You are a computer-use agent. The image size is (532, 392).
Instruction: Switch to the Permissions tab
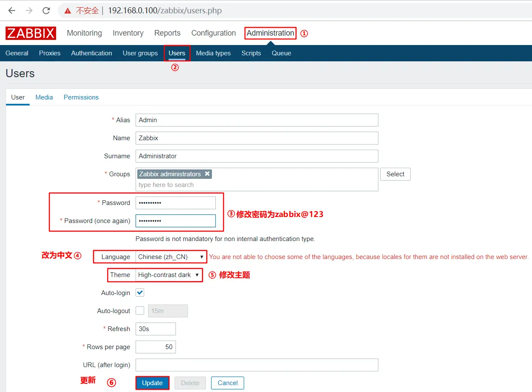pyautogui.click(x=81, y=97)
